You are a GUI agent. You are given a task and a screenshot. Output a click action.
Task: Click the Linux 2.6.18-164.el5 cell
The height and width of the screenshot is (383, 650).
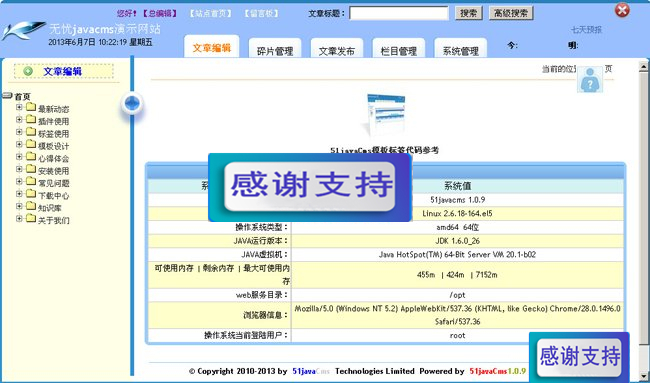coord(458,213)
